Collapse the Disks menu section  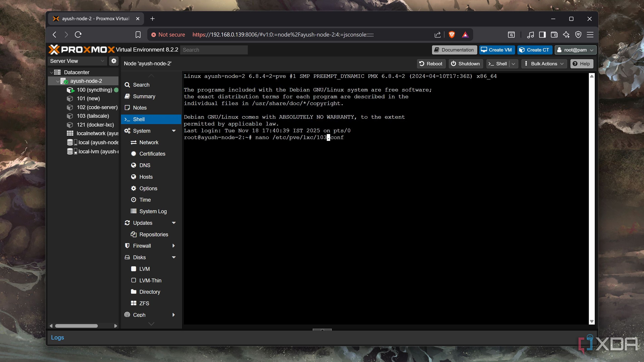tap(174, 257)
